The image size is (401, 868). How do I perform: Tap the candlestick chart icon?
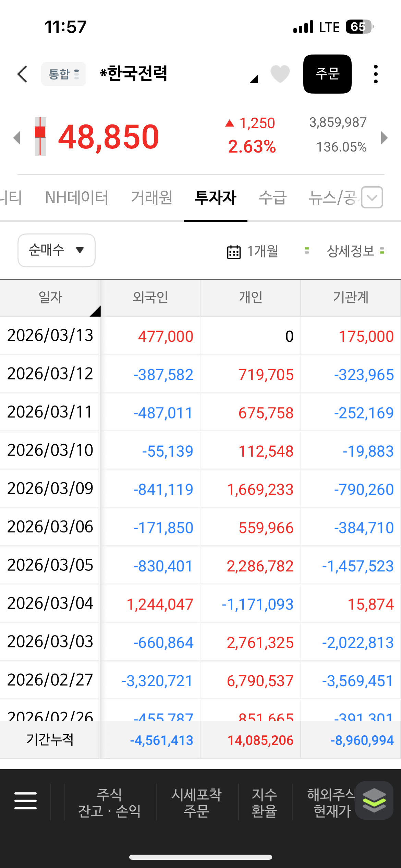tap(40, 137)
